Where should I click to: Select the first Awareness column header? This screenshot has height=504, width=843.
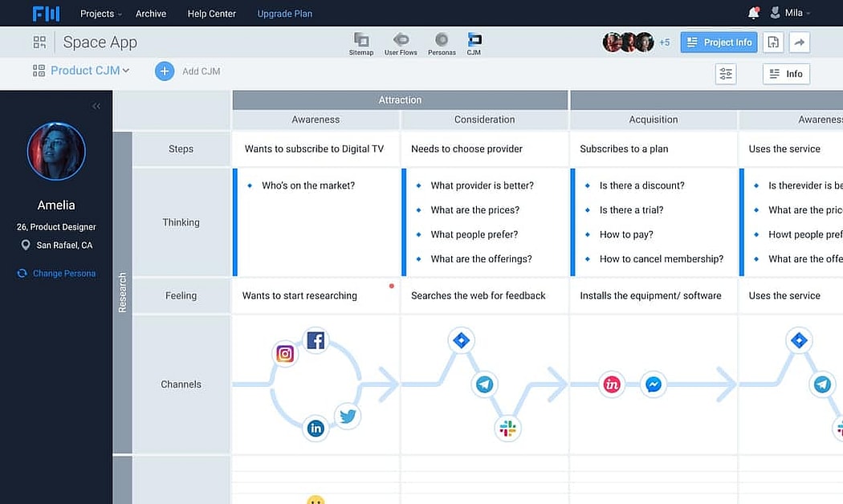click(x=316, y=120)
